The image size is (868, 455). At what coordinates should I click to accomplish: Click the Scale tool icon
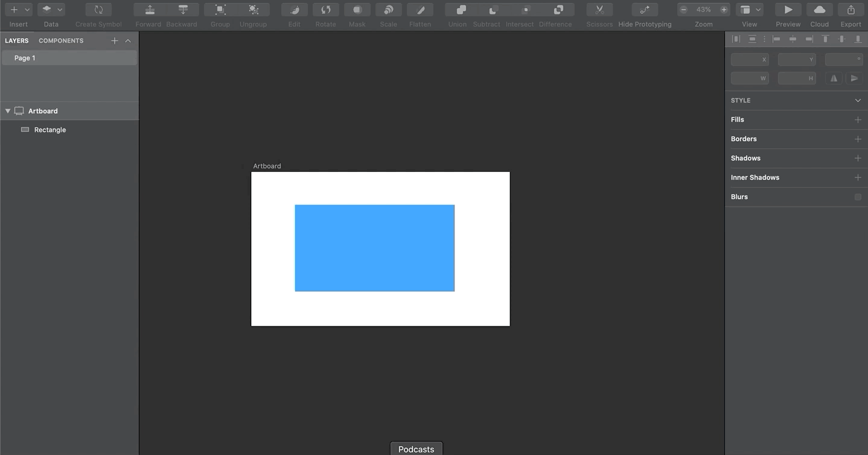pyautogui.click(x=388, y=9)
